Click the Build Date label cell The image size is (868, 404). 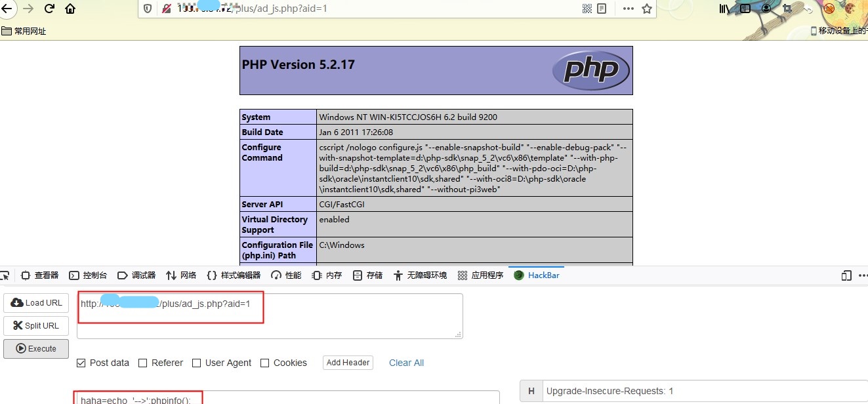(278, 132)
